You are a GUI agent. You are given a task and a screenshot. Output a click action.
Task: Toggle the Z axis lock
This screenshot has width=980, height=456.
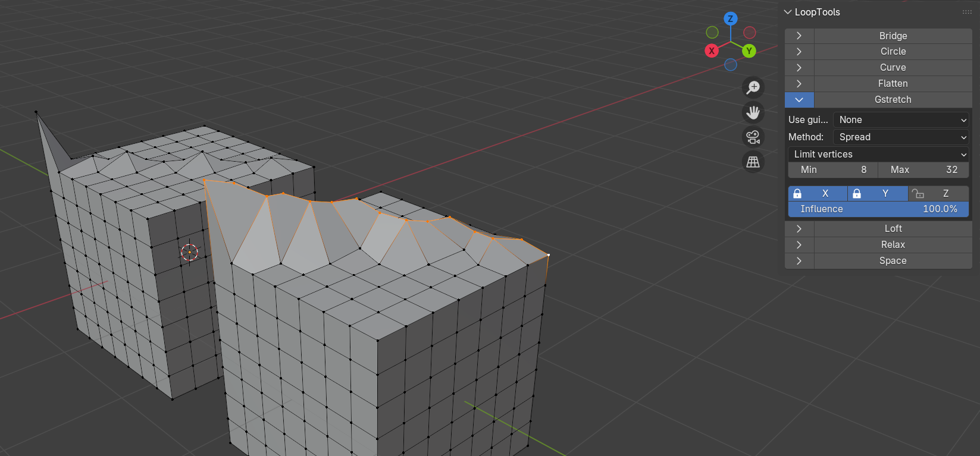click(939, 193)
